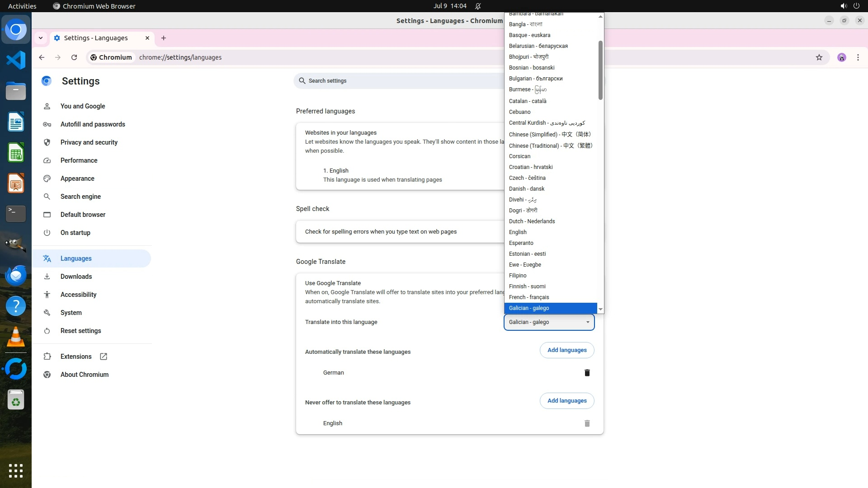Go to the Privacy and security section

coord(89,142)
